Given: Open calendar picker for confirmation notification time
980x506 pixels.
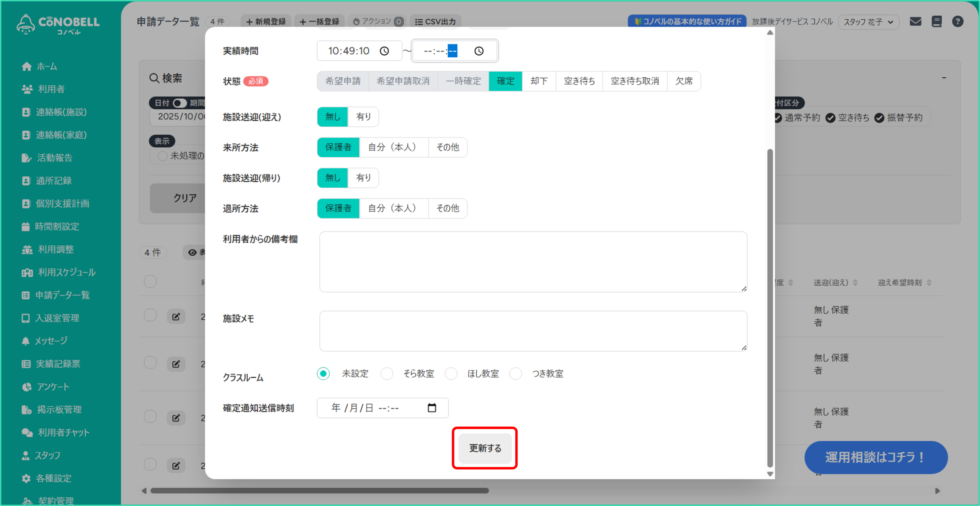Looking at the screenshot, I should pyautogui.click(x=432, y=408).
